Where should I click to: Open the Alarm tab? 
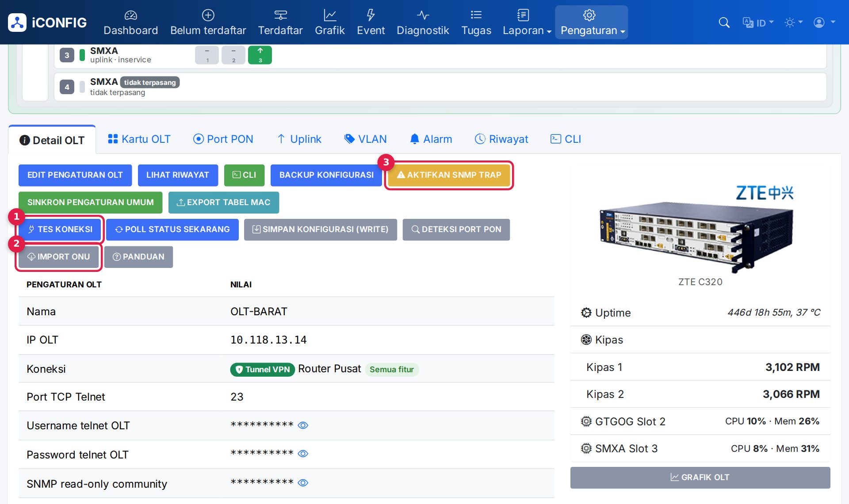[x=431, y=139]
